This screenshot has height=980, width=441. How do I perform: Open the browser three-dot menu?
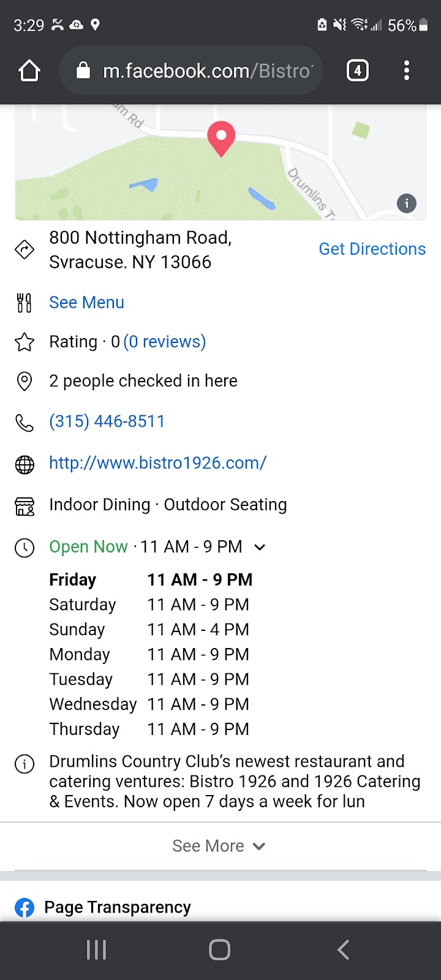(406, 71)
